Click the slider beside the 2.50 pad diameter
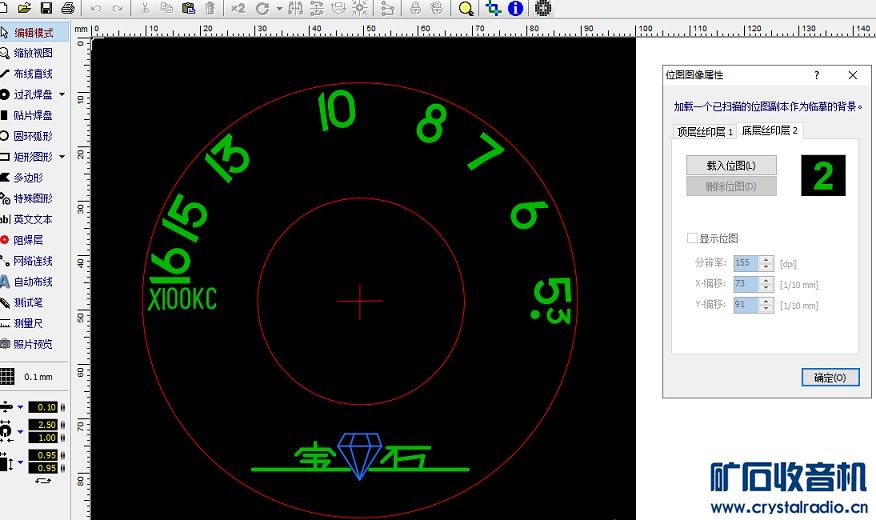The width and height of the screenshot is (876, 520). [63, 424]
